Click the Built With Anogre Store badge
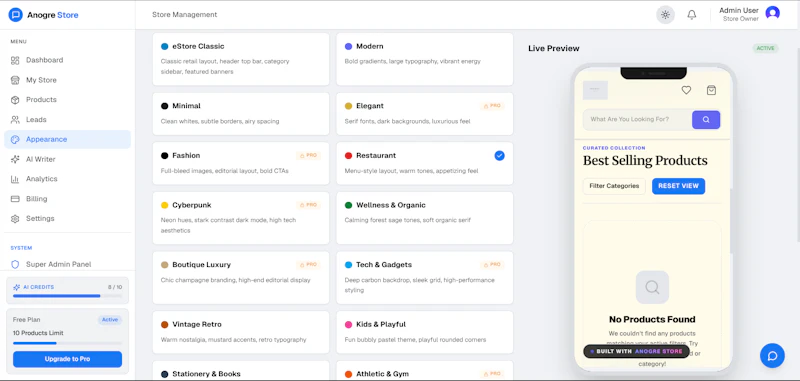The height and width of the screenshot is (381, 800). [636, 351]
